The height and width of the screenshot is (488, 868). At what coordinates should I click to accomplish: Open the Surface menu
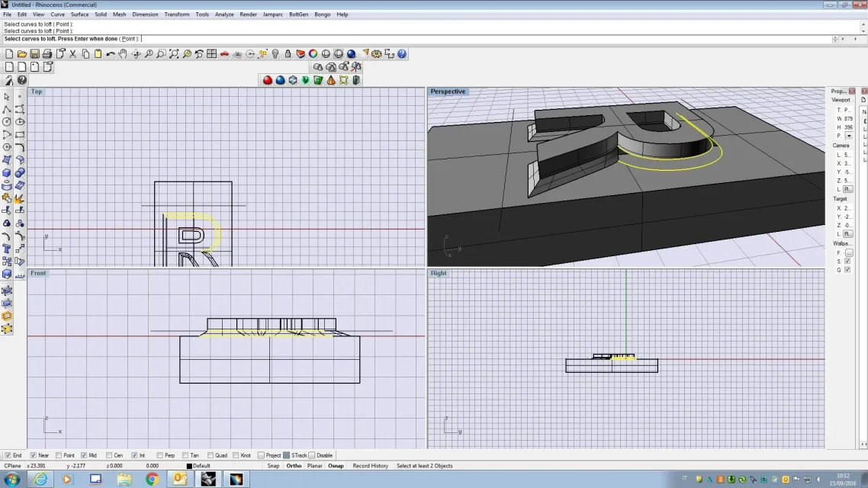click(x=80, y=14)
